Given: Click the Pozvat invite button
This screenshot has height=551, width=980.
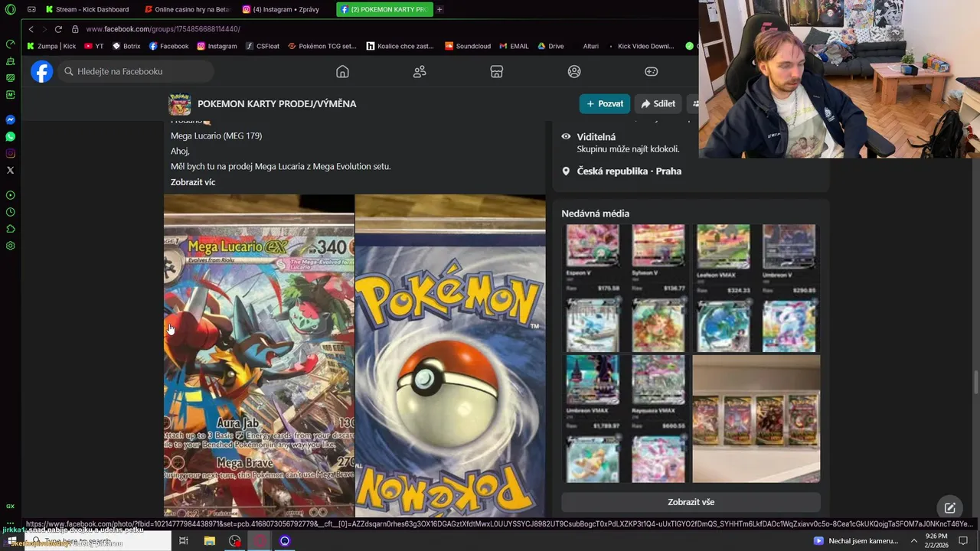Looking at the screenshot, I should click(605, 104).
